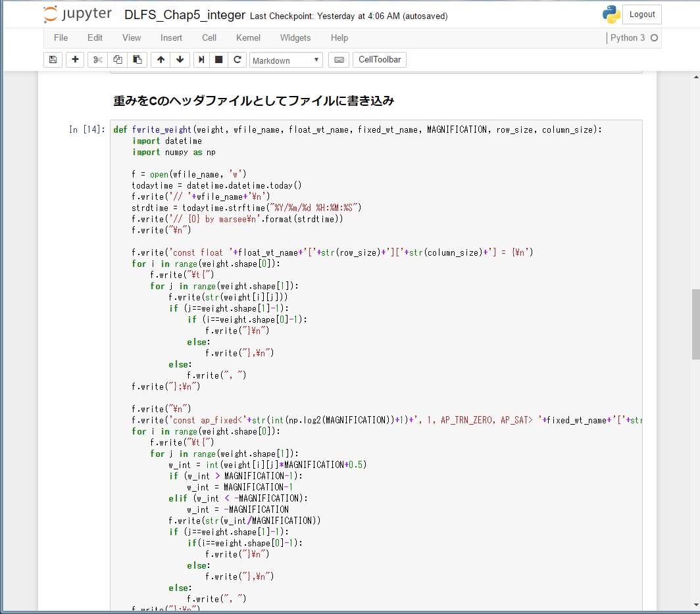Click scrollbar up arrow
700x614 pixels.
coord(696,77)
